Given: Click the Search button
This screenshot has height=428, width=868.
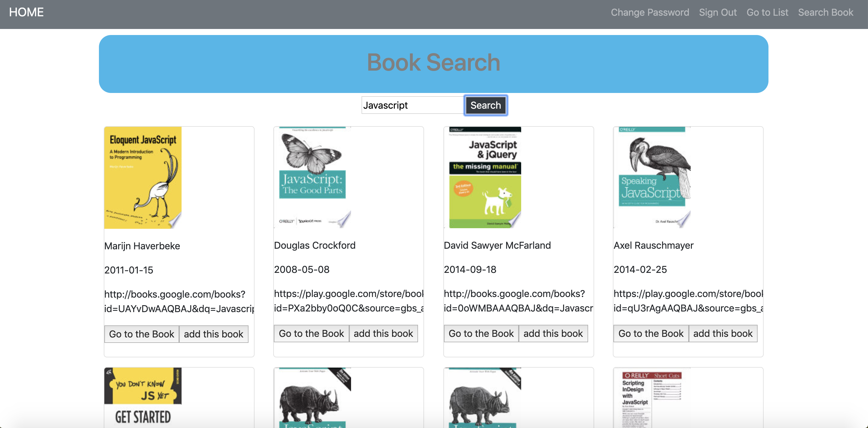Looking at the screenshot, I should coord(486,105).
